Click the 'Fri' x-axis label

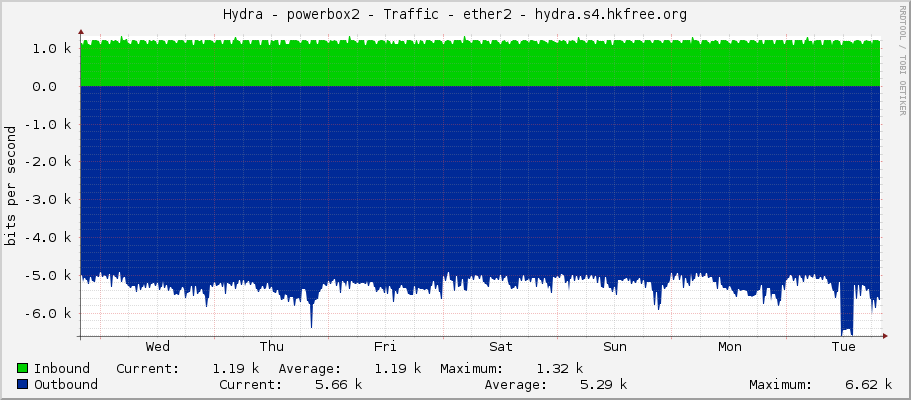[x=385, y=347]
